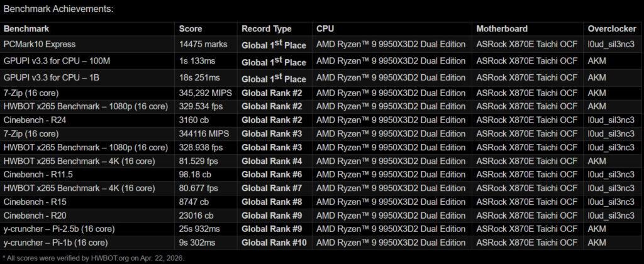Select the Score column header

click(191, 29)
